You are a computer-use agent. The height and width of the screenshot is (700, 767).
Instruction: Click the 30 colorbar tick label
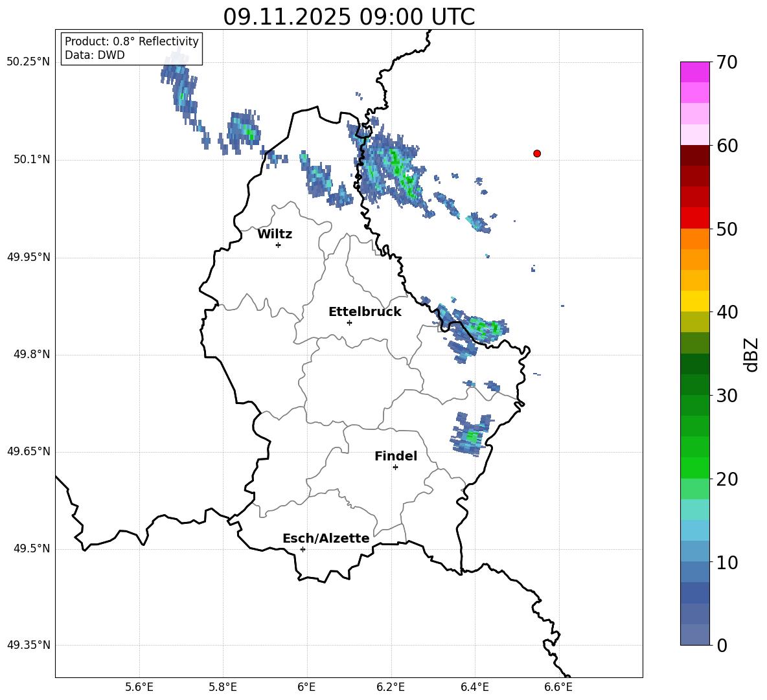point(727,396)
